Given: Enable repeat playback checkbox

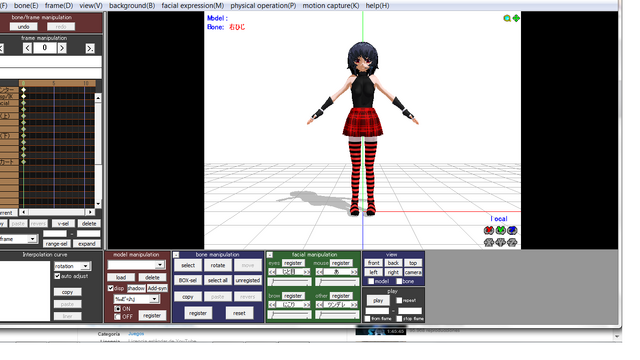Looking at the screenshot, I should pyautogui.click(x=399, y=300).
